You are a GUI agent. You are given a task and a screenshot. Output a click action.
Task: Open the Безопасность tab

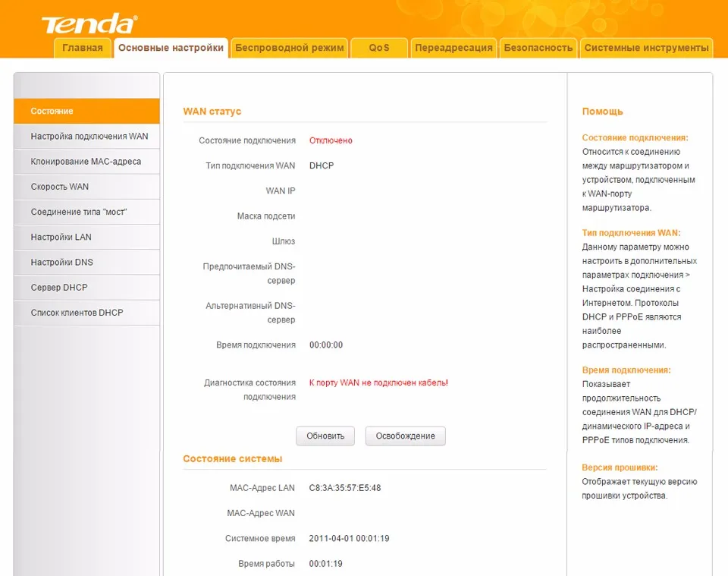(x=538, y=48)
